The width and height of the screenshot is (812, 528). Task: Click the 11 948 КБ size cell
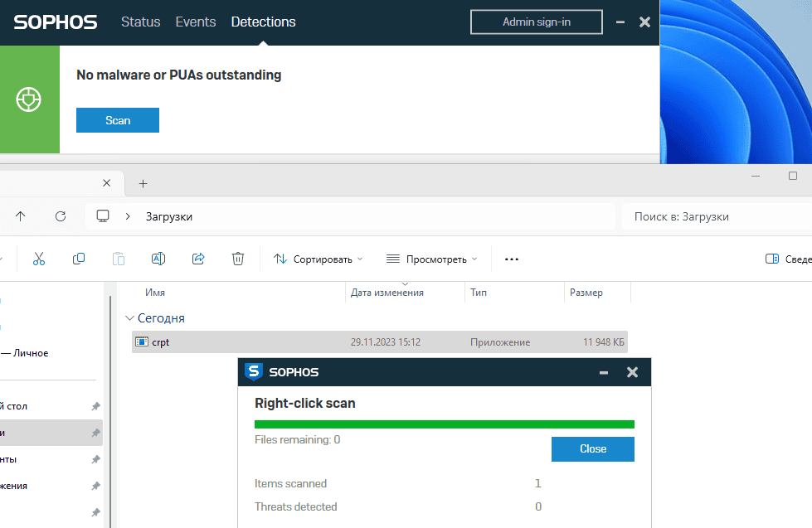(x=603, y=342)
